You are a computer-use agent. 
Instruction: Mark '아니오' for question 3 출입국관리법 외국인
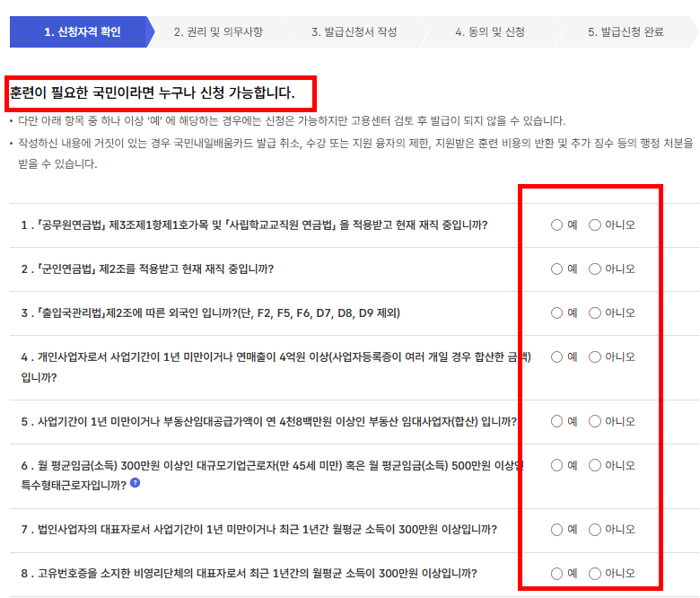tap(595, 313)
